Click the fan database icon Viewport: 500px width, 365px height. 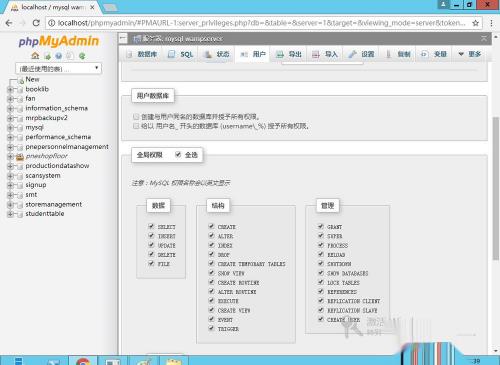pyautogui.click(x=20, y=99)
